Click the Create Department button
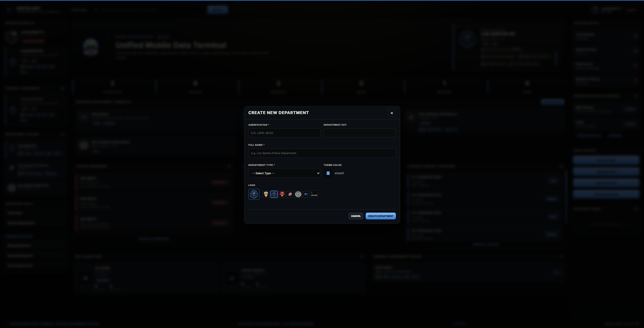Screen dimensions: 644x328 [381, 216]
